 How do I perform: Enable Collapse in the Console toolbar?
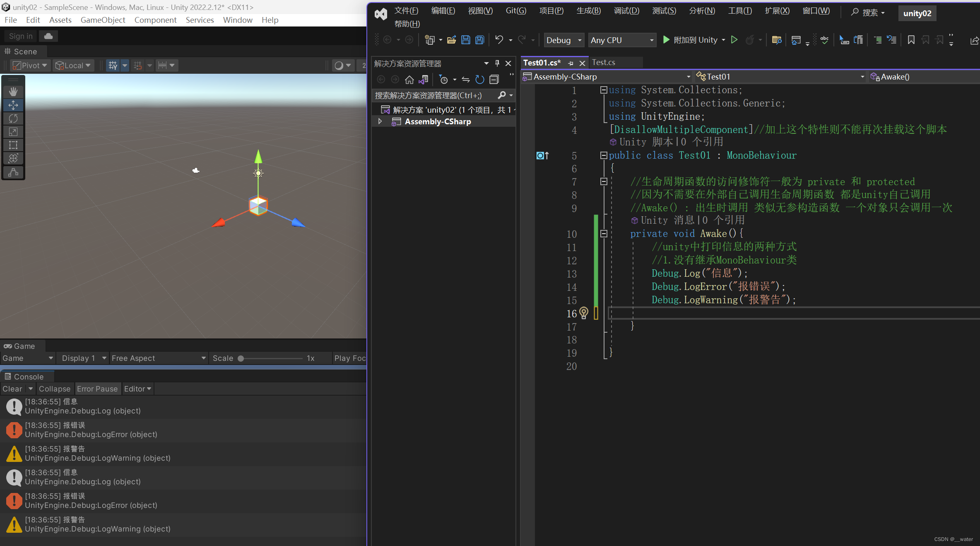tap(55, 389)
